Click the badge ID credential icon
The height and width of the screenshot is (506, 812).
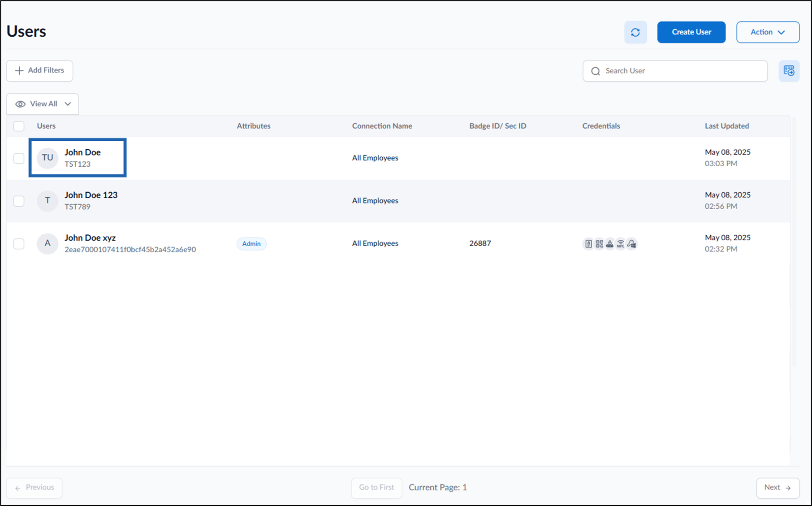(588, 244)
